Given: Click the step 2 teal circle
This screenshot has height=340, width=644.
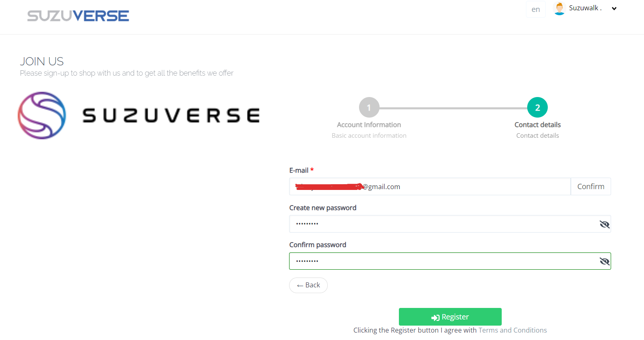Looking at the screenshot, I should click(537, 108).
